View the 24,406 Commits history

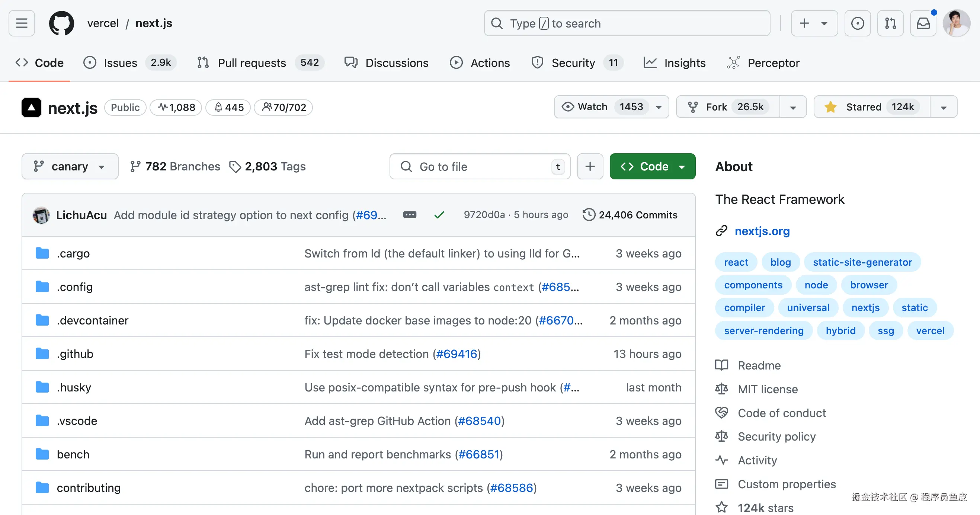[630, 215]
